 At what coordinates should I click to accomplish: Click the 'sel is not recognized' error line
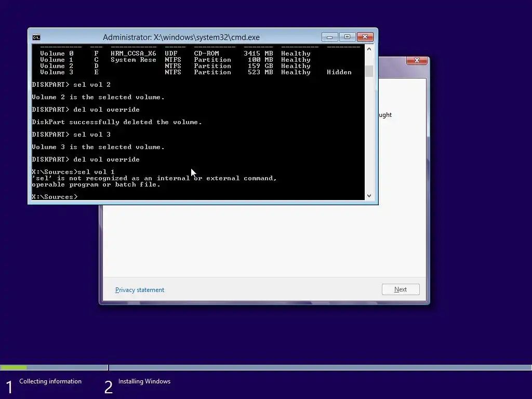point(154,178)
